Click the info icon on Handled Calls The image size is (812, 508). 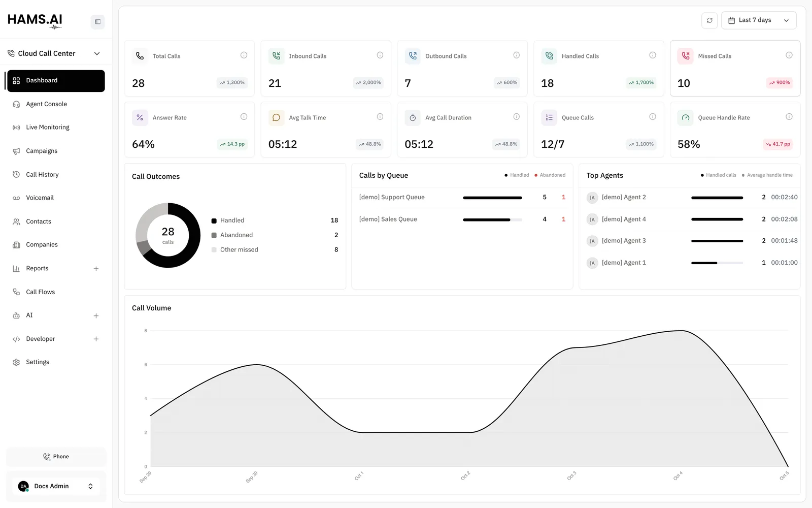pyautogui.click(x=653, y=55)
